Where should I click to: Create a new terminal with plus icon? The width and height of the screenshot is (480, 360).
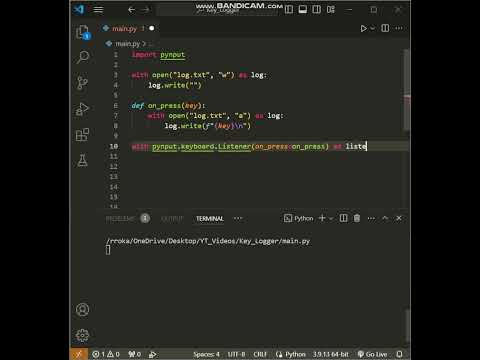click(322, 218)
